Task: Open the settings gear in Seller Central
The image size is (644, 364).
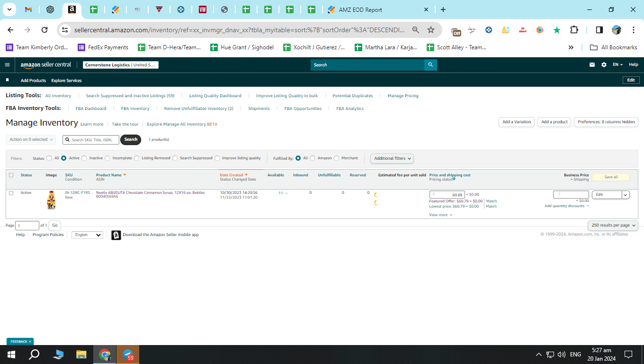Action: click(604, 65)
